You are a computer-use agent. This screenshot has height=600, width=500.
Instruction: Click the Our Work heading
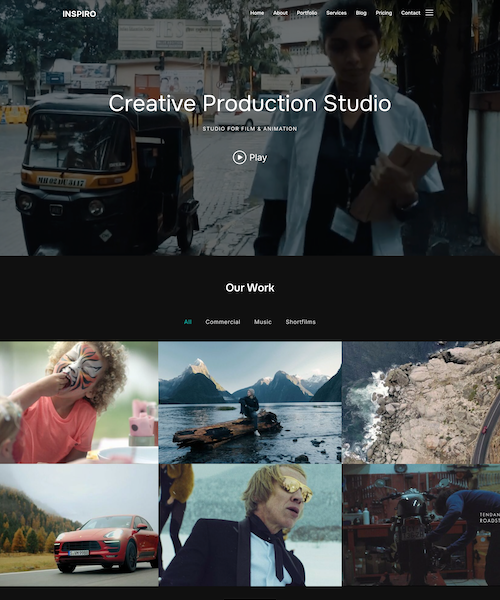click(250, 288)
